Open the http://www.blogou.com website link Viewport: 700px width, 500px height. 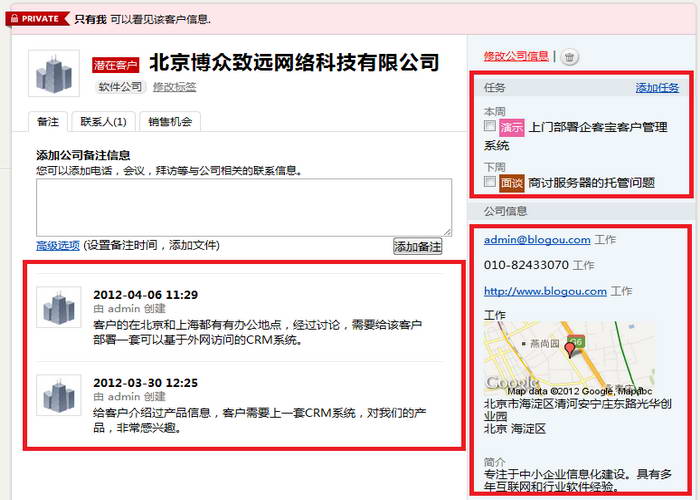545,292
